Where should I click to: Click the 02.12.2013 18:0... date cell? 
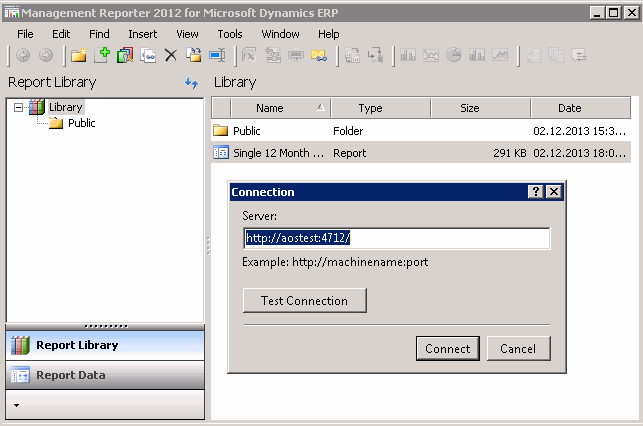pyautogui.click(x=579, y=153)
